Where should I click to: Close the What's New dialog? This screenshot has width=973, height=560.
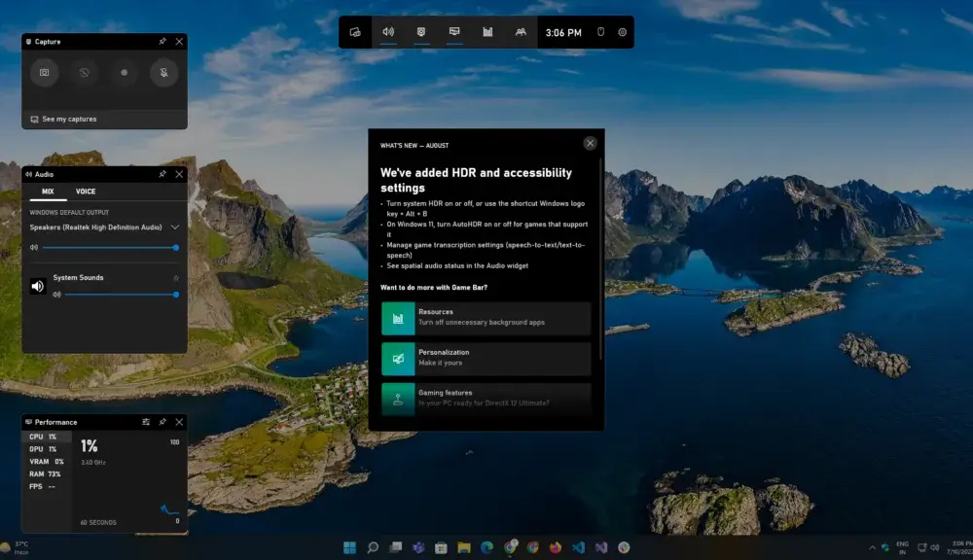click(x=591, y=143)
